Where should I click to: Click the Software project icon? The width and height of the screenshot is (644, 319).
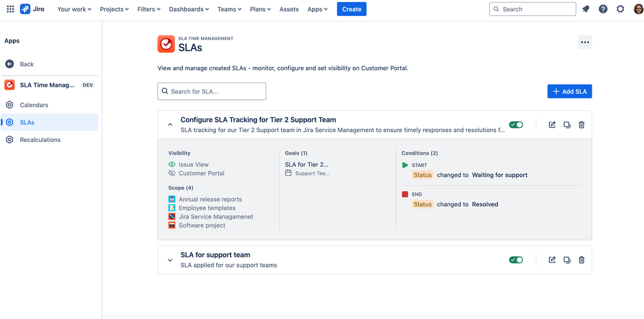171,225
